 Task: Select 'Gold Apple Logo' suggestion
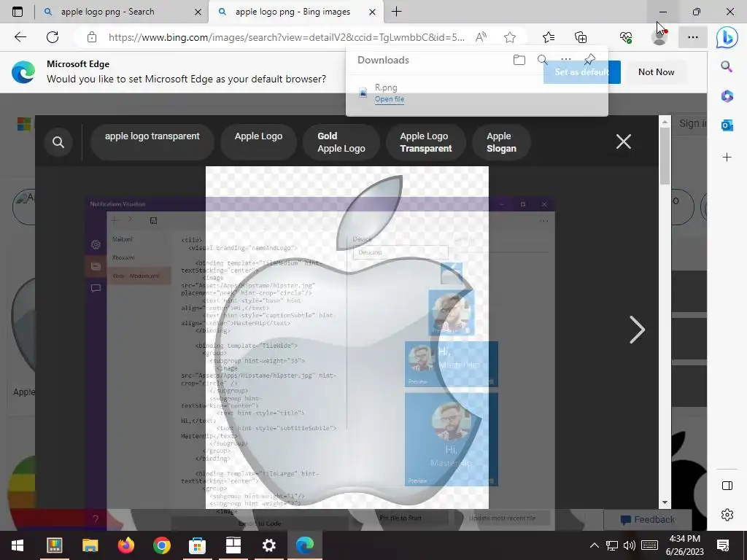341,142
